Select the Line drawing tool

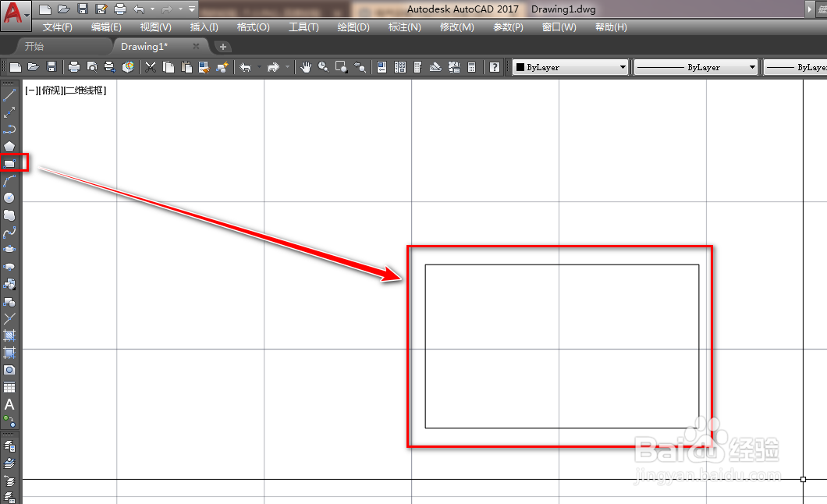point(9,95)
